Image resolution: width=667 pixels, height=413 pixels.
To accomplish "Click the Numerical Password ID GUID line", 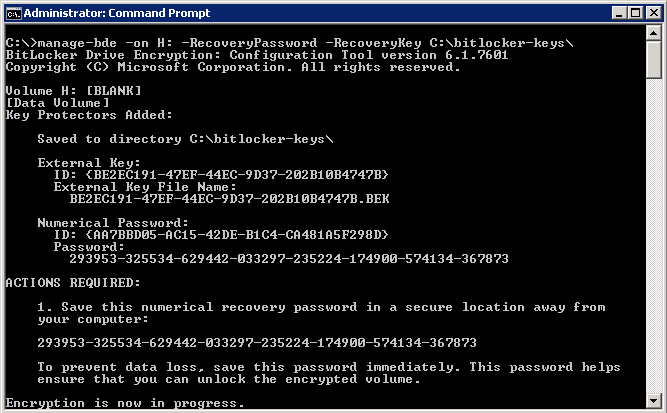I will [x=221, y=235].
